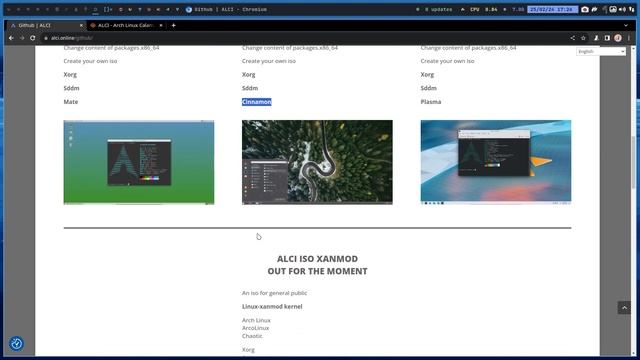Image resolution: width=640 pixels, height=360 pixels.
Task: Open the Chromium extensions puzzle icon
Action: coord(596,38)
